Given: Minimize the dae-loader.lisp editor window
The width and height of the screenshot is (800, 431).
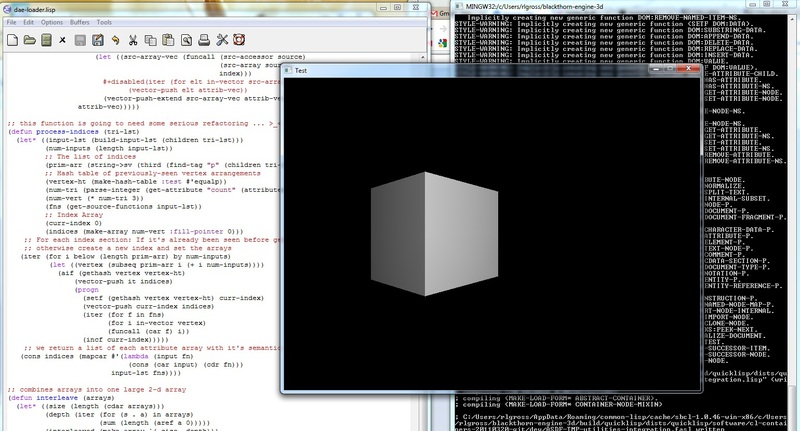Looking at the screenshot, I should coord(384,7).
